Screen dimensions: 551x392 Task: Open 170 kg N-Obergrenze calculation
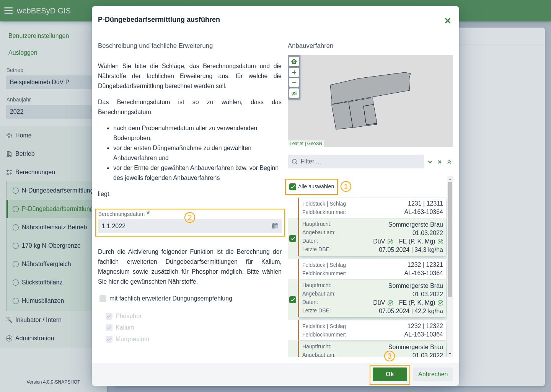click(x=50, y=246)
